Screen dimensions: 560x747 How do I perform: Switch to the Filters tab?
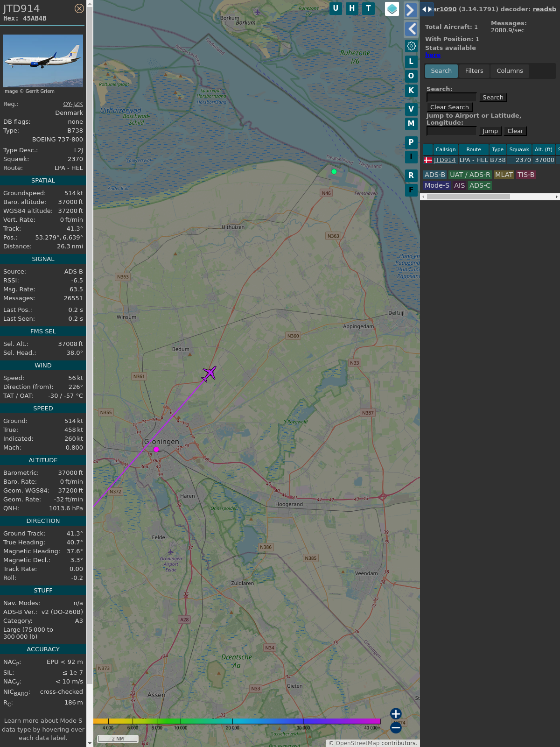[x=474, y=71]
